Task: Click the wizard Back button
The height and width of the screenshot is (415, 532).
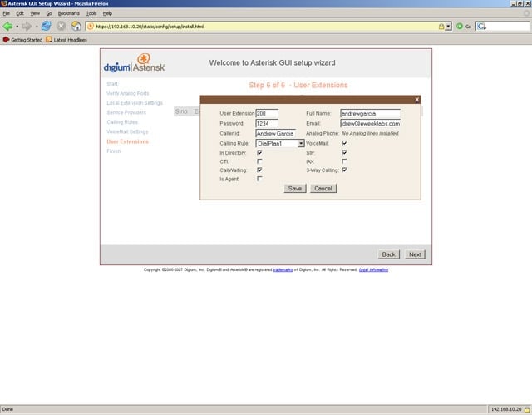Action: (x=388, y=254)
